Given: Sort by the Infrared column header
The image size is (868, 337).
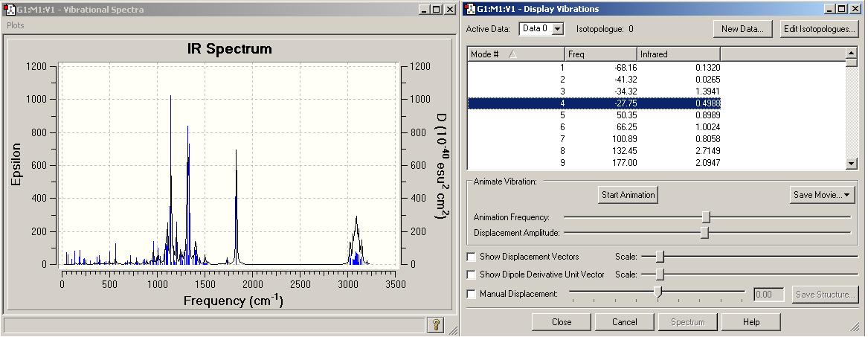Looking at the screenshot, I should pos(678,54).
